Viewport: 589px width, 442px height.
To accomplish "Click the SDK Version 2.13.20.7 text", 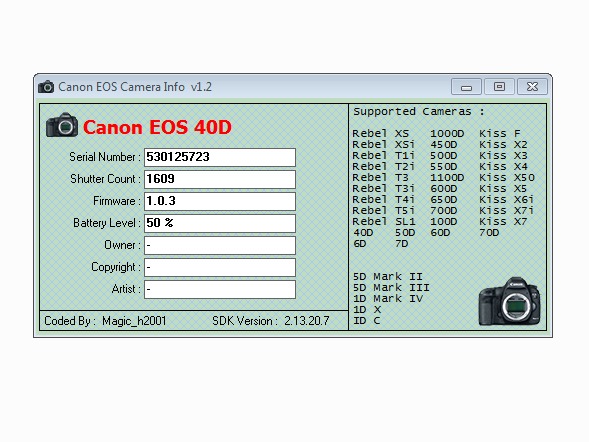I will pos(271,321).
